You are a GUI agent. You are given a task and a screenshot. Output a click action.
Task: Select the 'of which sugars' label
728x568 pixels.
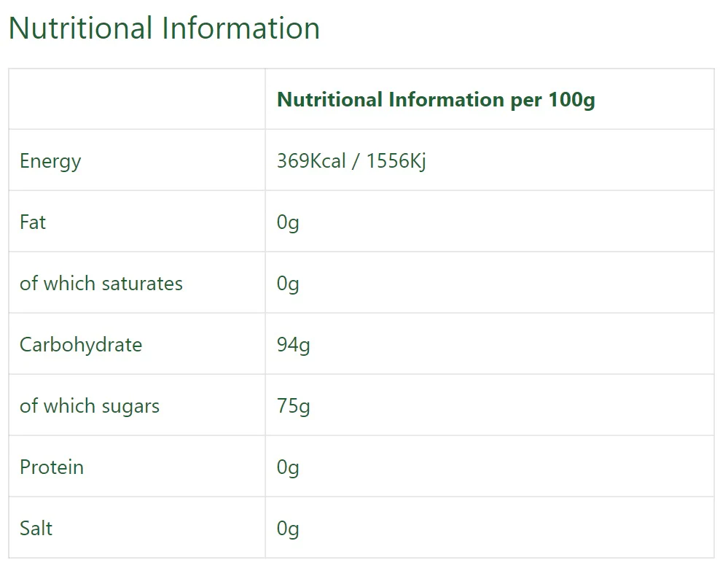point(90,406)
